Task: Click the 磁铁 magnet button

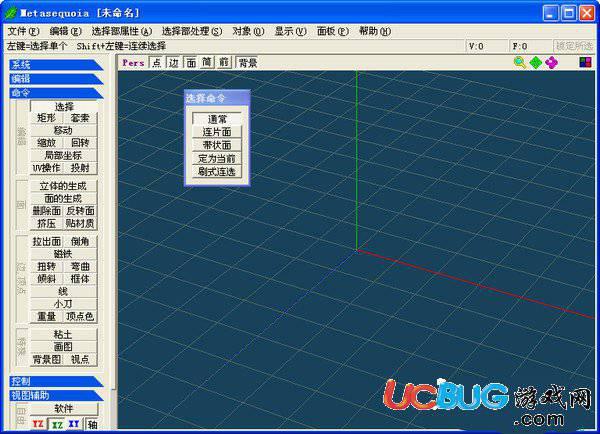Action: [x=64, y=254]
